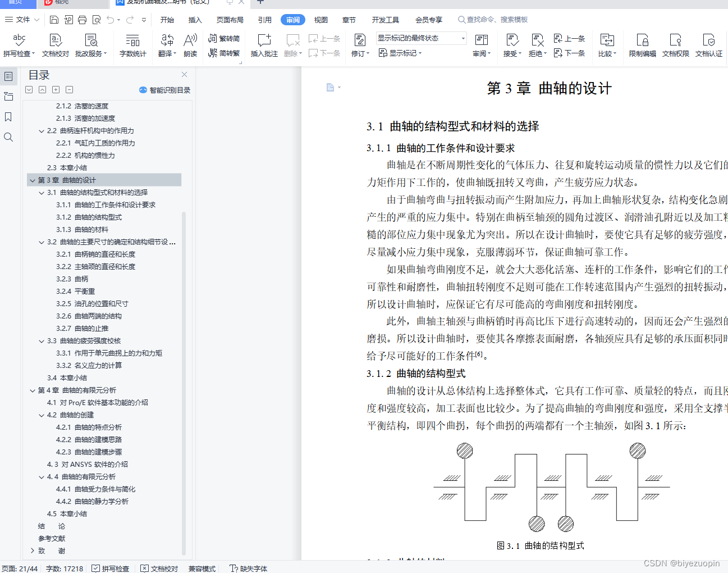Start 朗读 read aloud
Screen dimensions: 728x573
190,45
